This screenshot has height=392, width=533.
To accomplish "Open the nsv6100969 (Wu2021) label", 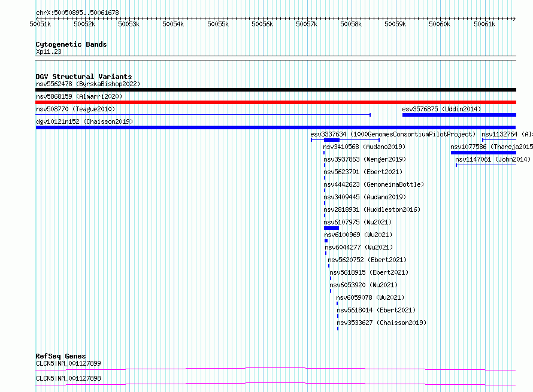I will tap(358, 235).
